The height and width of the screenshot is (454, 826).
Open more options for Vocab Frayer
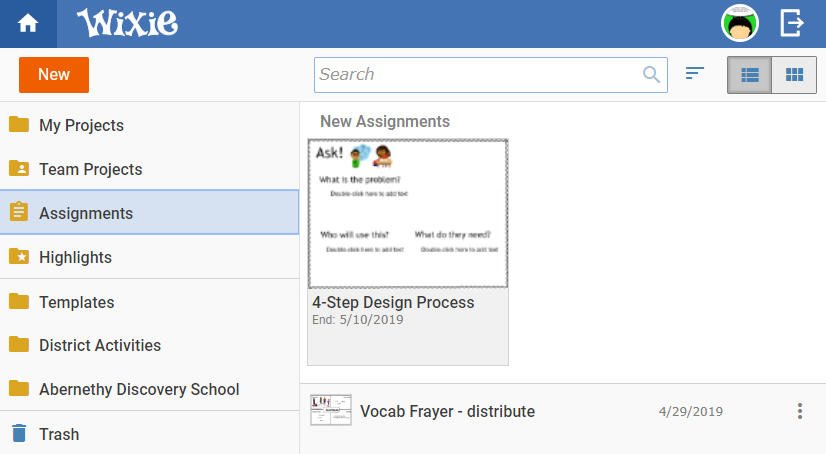tap(800, 411)
